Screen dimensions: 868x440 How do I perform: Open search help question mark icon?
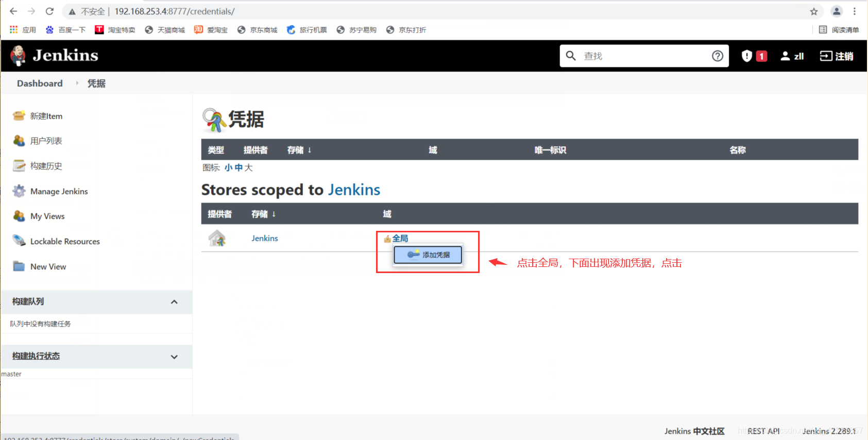718,56
